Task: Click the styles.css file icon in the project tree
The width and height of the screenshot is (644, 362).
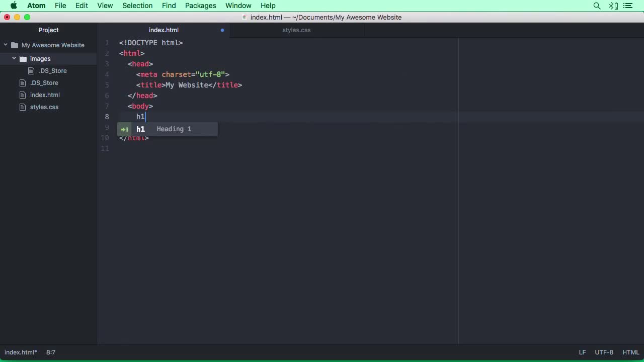Action: (23, 107)
